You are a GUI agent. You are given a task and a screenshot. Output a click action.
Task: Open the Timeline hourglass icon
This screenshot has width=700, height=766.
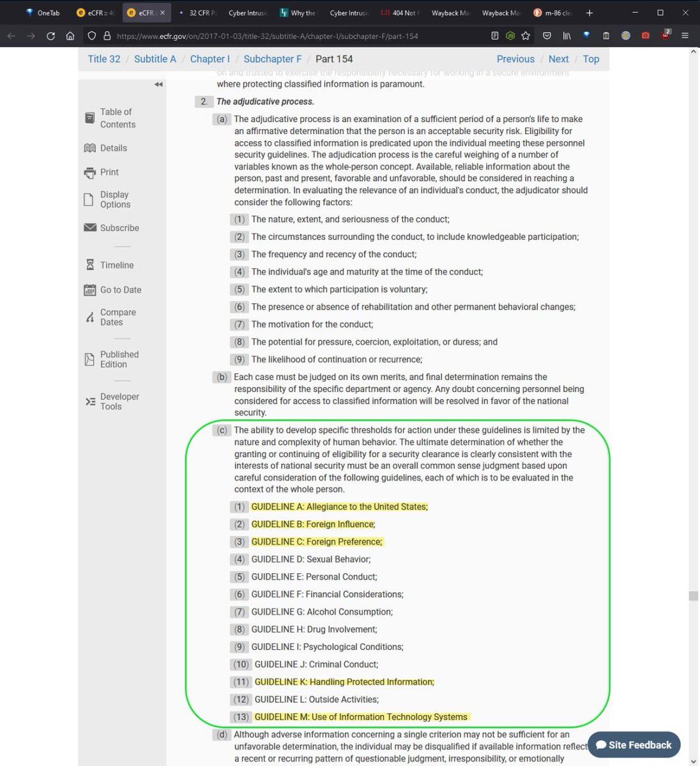pos(90,265)
